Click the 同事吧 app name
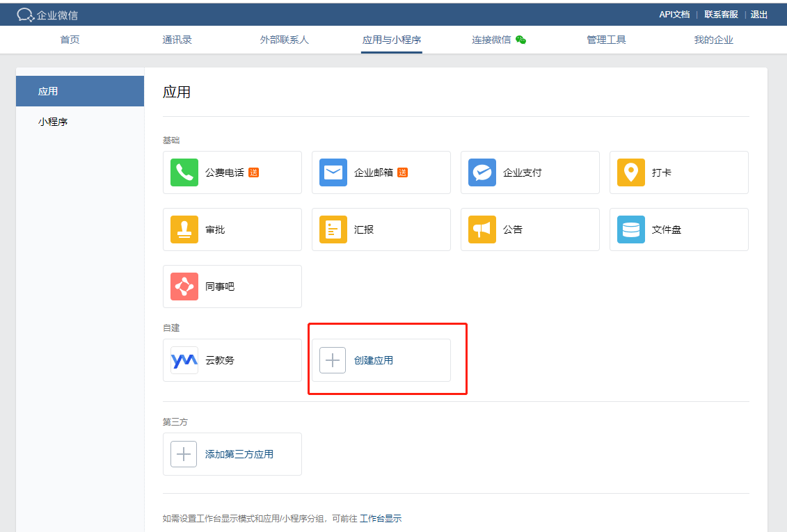 (220, 287)
